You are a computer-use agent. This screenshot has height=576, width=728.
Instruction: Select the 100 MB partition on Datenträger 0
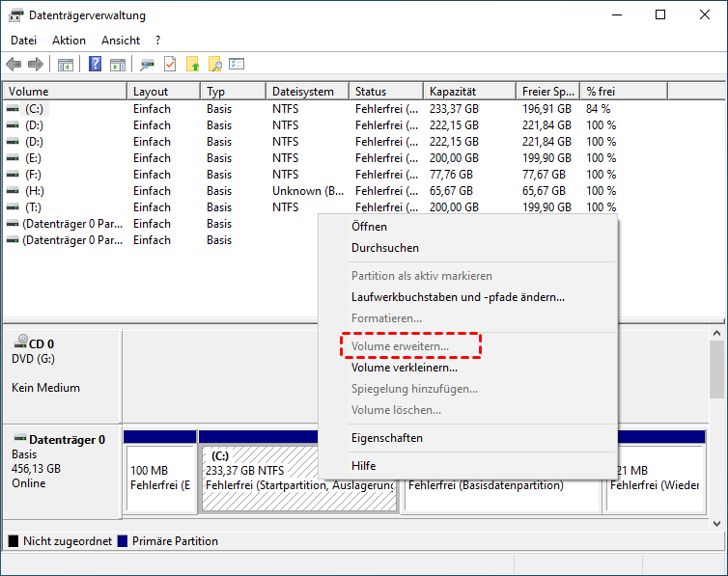[x=159, y=478]
